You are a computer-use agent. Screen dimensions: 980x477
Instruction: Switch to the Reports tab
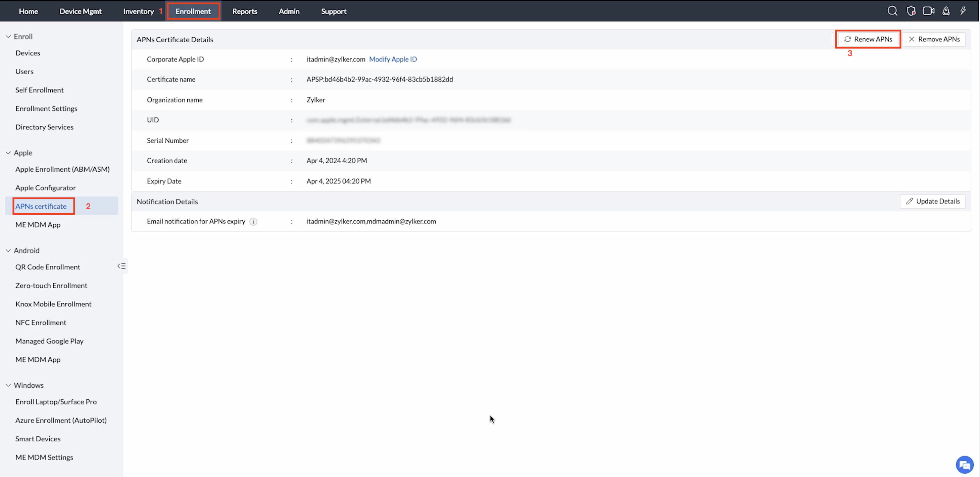[x=245, y=11]
